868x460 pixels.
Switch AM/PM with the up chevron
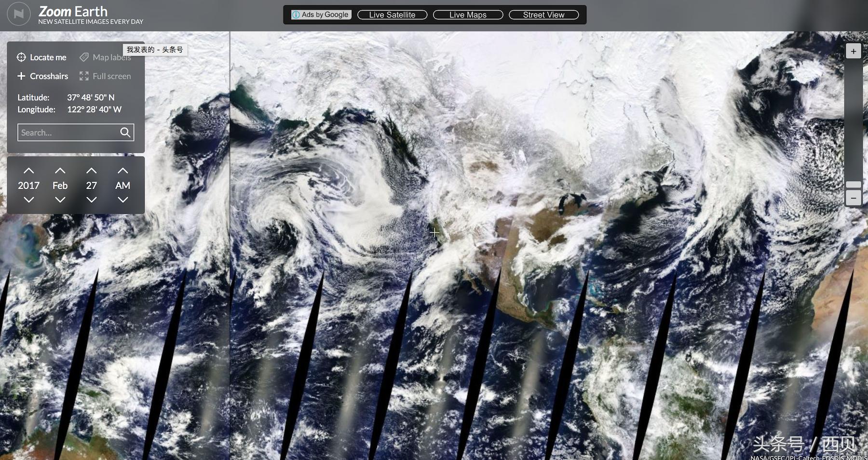pyautogui.click(x=123, y=171)
